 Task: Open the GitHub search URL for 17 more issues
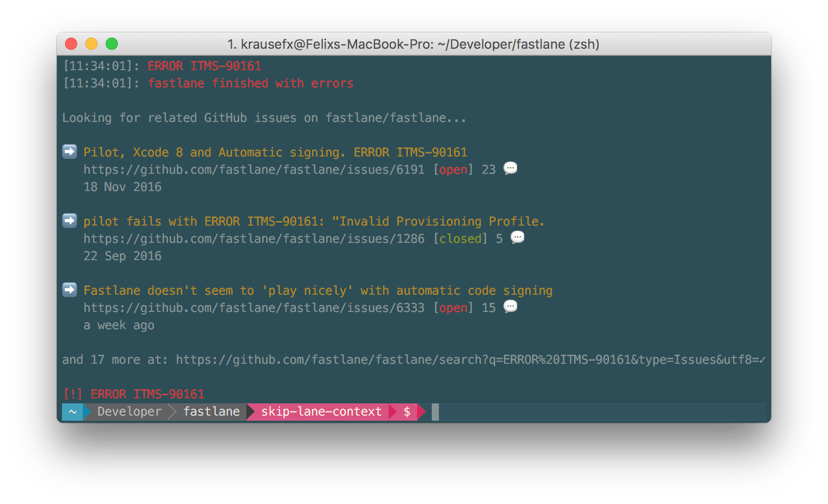(x=471, y=360)
